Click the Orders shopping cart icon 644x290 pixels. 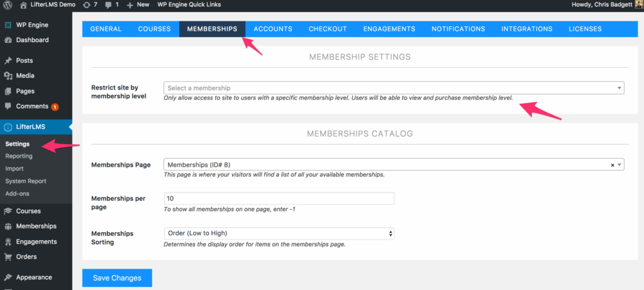(8, 257)
